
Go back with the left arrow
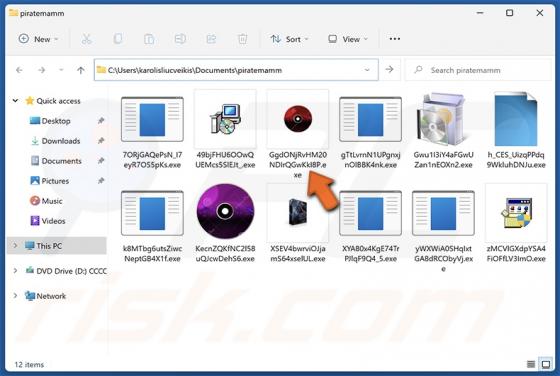coord(19,70)
